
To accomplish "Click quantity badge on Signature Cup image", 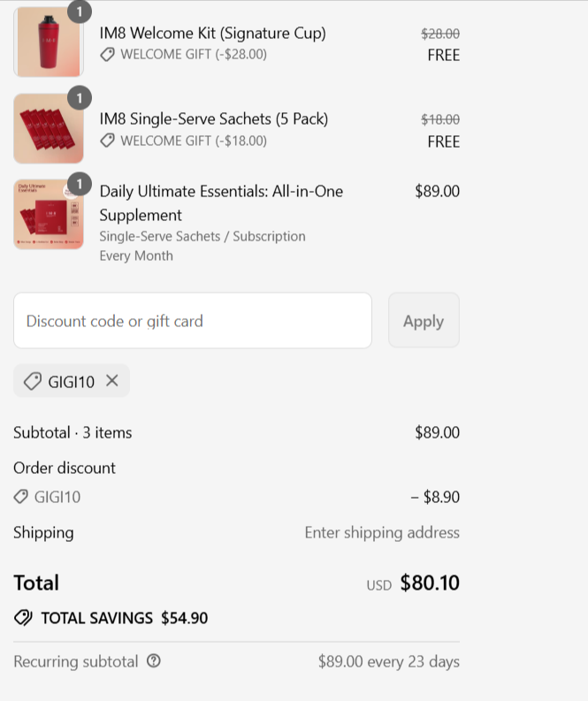I will [80, 11].
